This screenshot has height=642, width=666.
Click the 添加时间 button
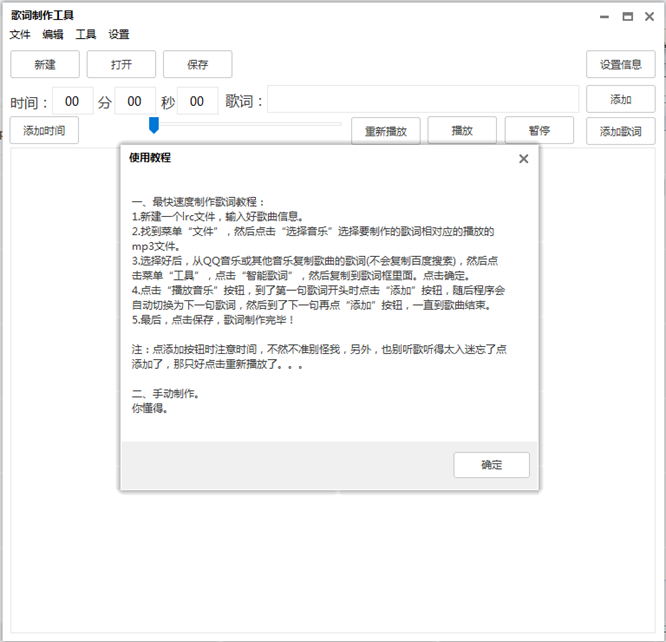click(x=44, y=130)
